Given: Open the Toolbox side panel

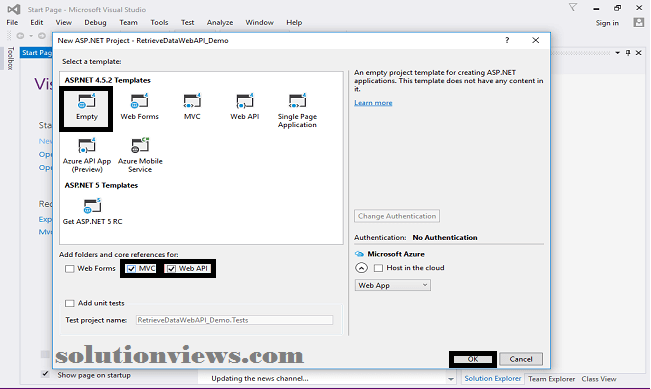Looking at the screenshot, I should click(10, 58).
